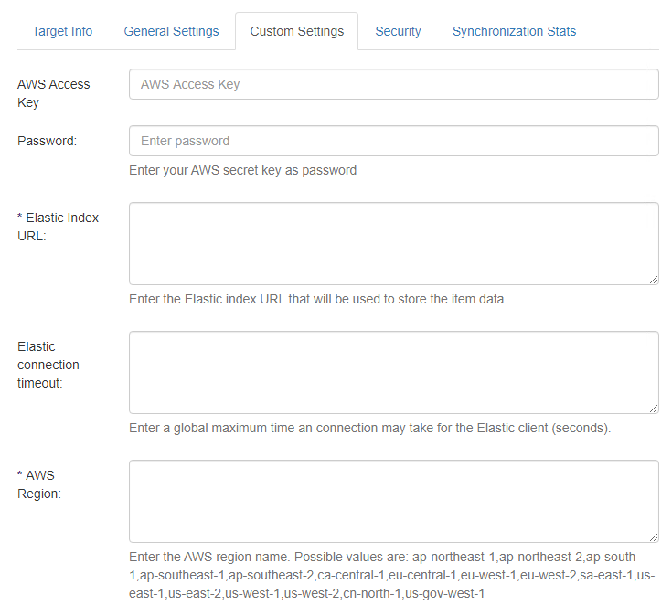672x616 pixels.
Task: Grab the Elastic Index URL resize handle
Action: click(654, 280)
